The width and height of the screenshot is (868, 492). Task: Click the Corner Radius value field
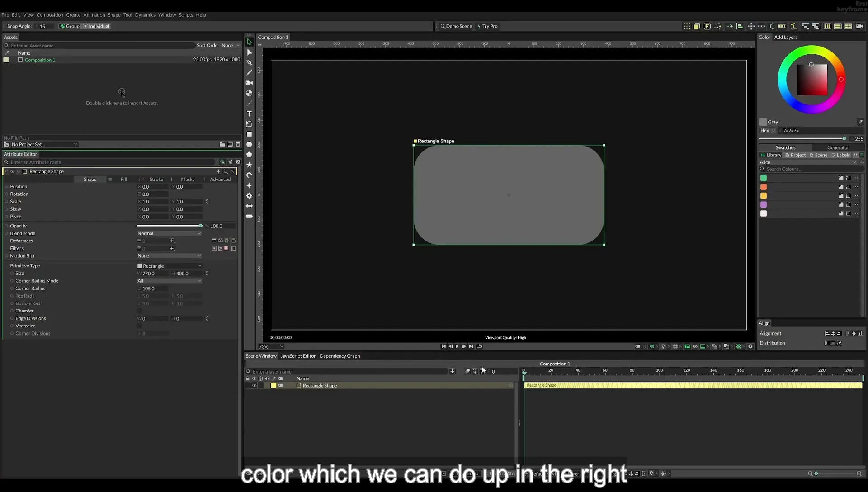click(x=153, y=289)
